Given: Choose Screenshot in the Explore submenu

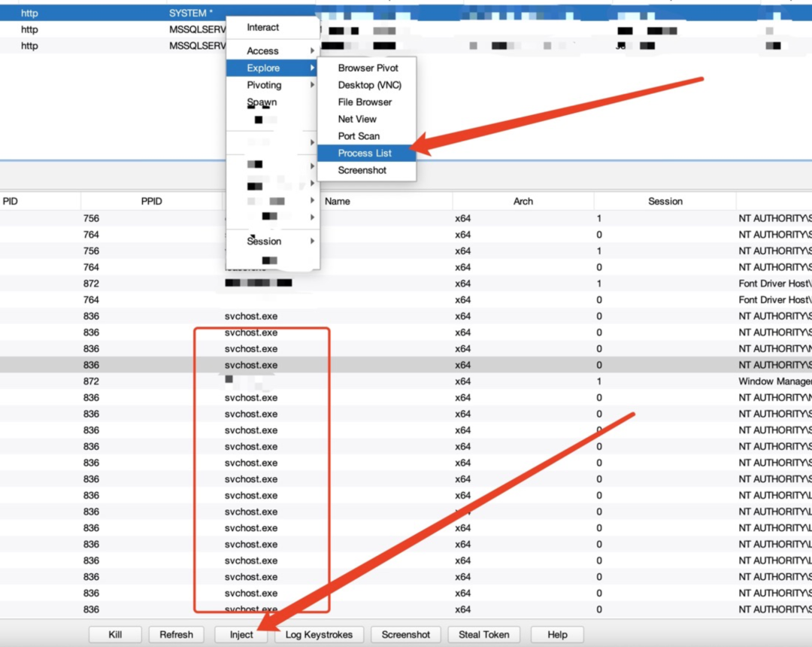Looking at the screenshot, I should click(362, 171).
